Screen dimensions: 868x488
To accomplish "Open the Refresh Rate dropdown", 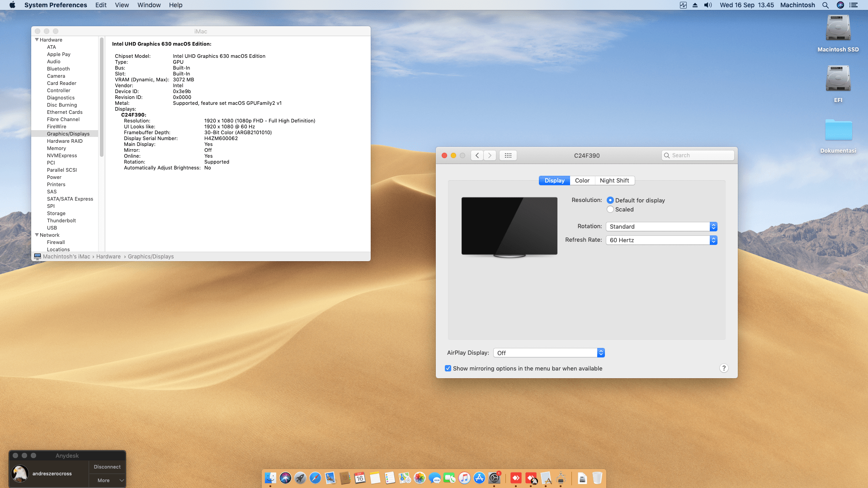I will pos(661,240).
